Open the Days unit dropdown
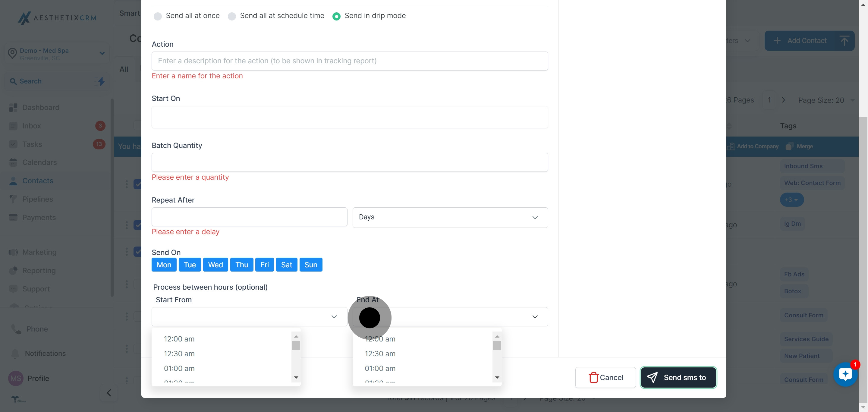 pos(450,217)
